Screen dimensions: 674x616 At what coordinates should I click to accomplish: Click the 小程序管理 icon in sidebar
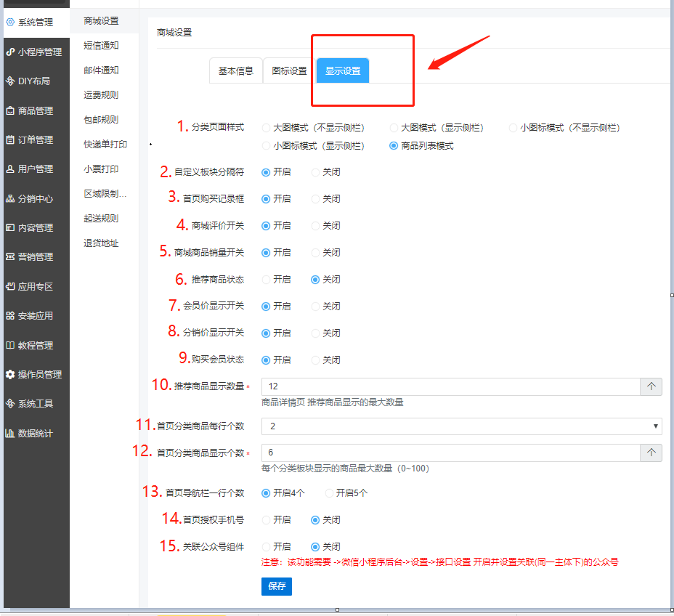tap(10, 52)
